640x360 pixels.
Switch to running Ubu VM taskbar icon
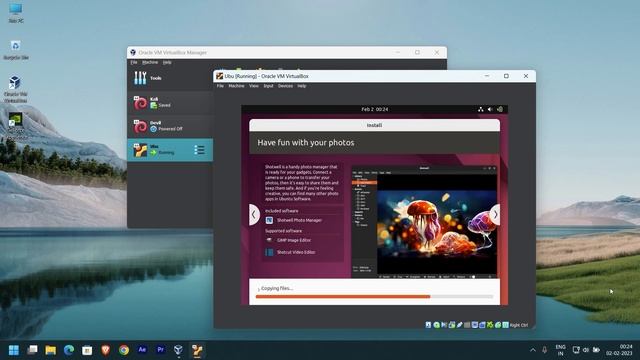tap(198, 350)
